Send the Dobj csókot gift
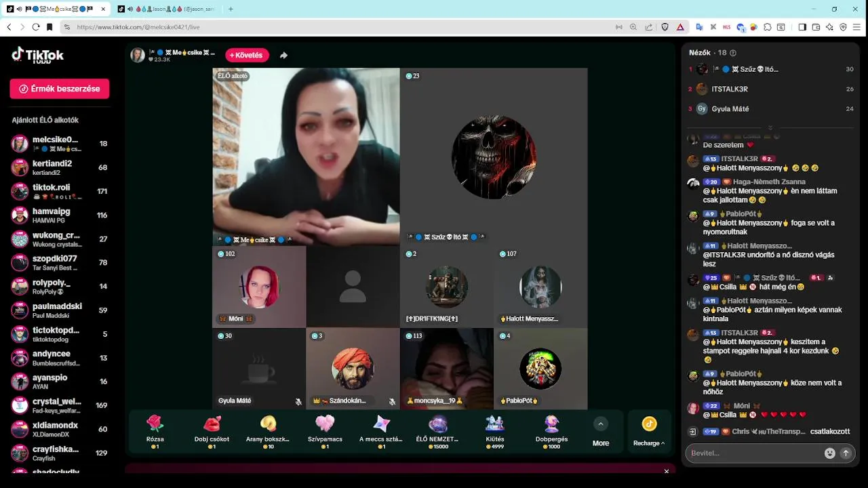The height and width of the screenshot is (488, 868). point(212,432)
